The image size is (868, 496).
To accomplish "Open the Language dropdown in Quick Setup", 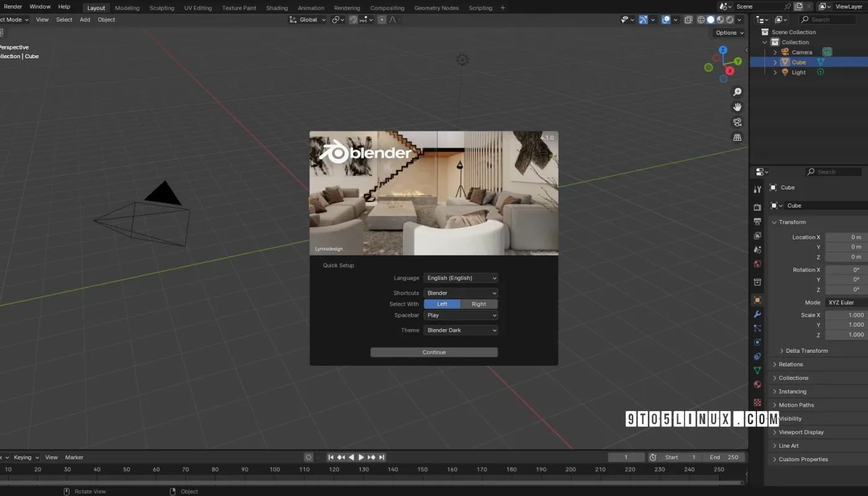I will 461,278.
